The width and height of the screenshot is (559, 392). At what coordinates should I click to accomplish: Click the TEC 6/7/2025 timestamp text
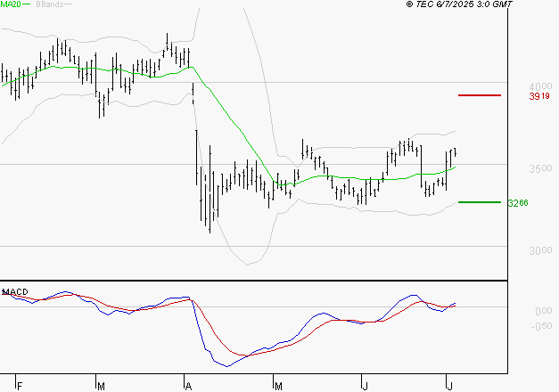pyautogui.click(x=459, y=4)
